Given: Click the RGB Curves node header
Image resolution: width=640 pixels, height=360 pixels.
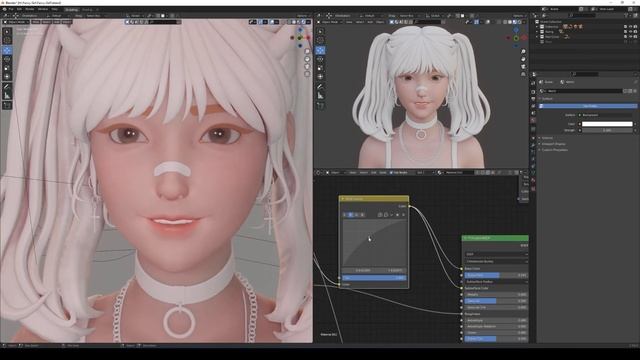Looking at the screenshot, I should click(x=373, y=199).
